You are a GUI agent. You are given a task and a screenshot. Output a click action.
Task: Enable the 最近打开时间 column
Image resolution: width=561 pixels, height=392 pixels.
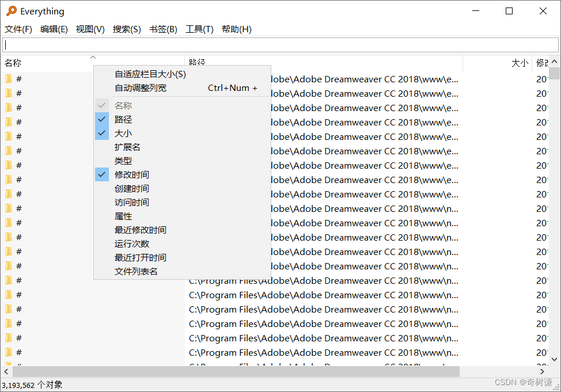tap(182, 257)
